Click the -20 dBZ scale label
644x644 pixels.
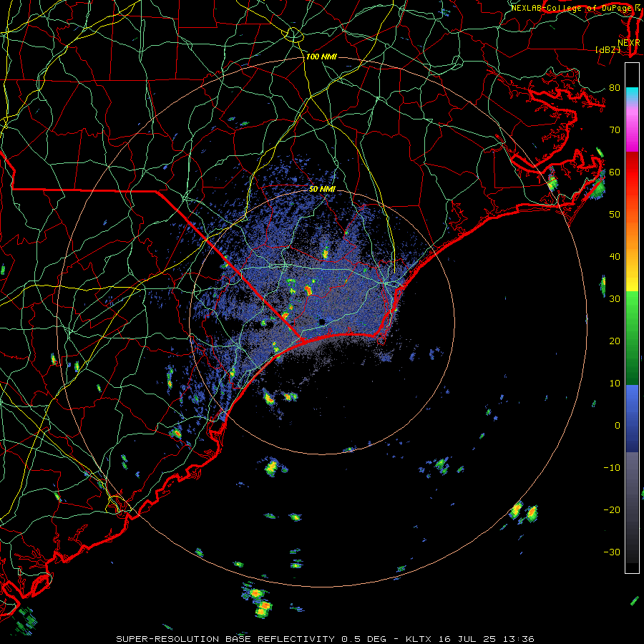(612, 509)
